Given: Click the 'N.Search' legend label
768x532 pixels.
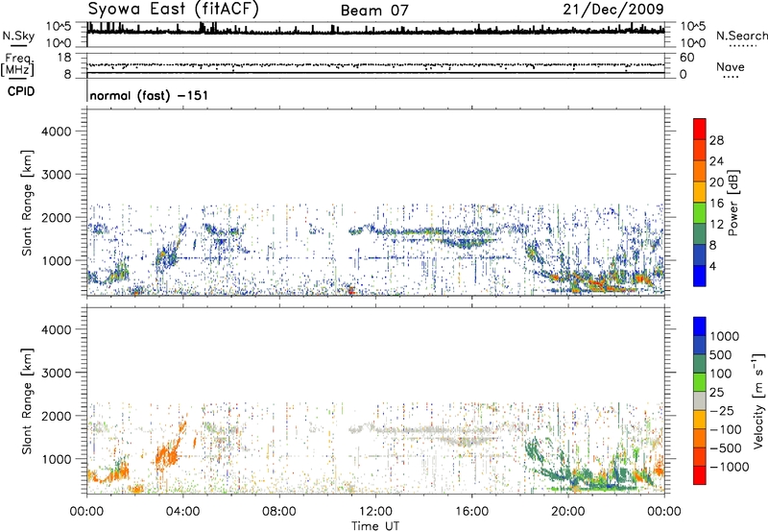Looking at the screenshot, I should [741, 36].
